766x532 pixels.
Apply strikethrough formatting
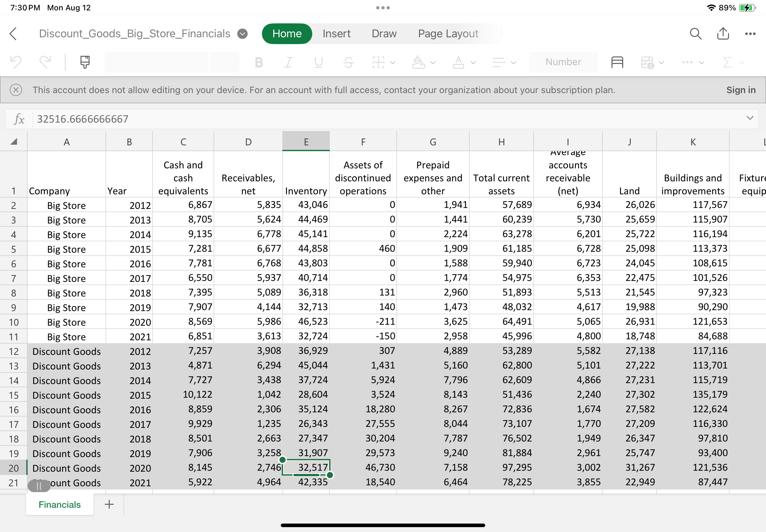pyautogui.click(x=348, y=62)
